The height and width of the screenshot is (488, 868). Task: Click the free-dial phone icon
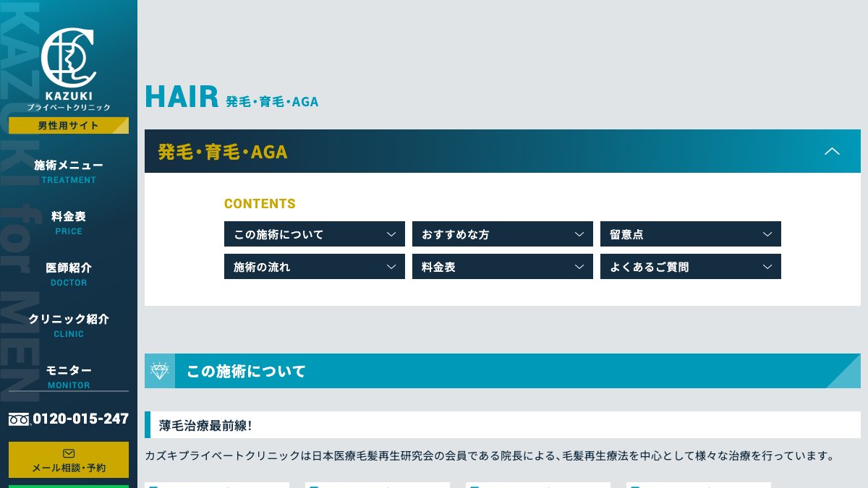19,419
